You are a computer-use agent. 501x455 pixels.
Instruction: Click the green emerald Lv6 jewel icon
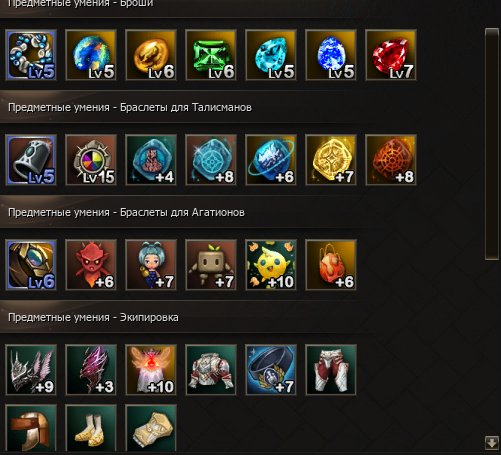point(211,55)
